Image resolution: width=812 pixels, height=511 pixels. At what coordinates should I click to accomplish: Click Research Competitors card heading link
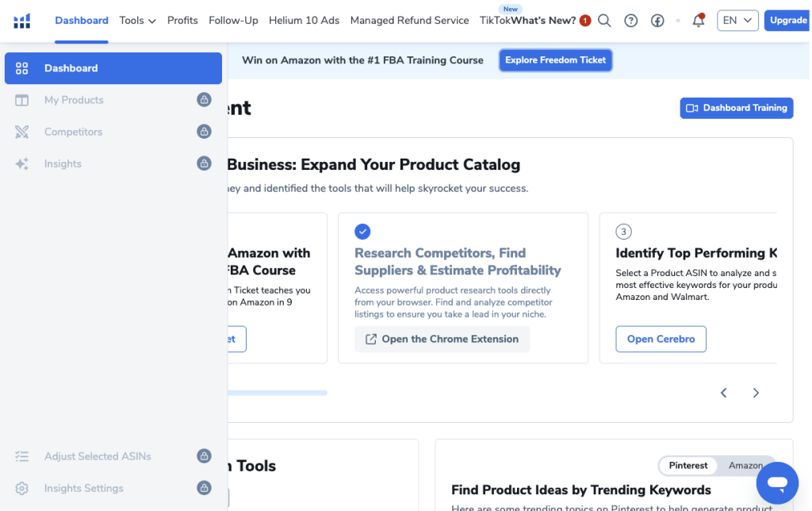[458, 262]
